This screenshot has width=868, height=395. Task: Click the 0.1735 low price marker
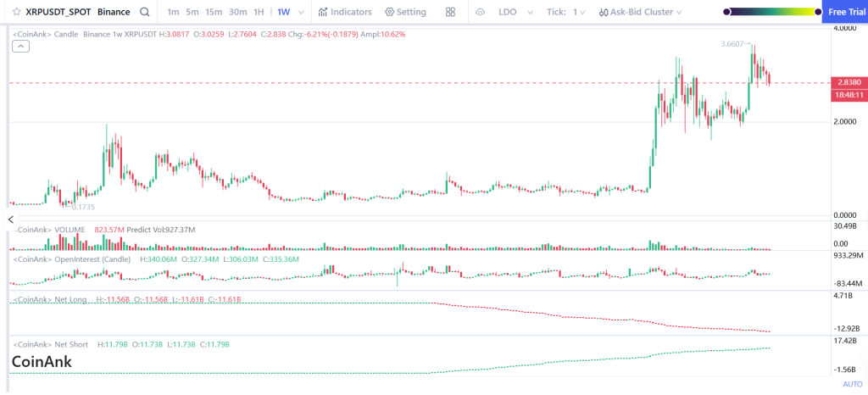point(81,207)
